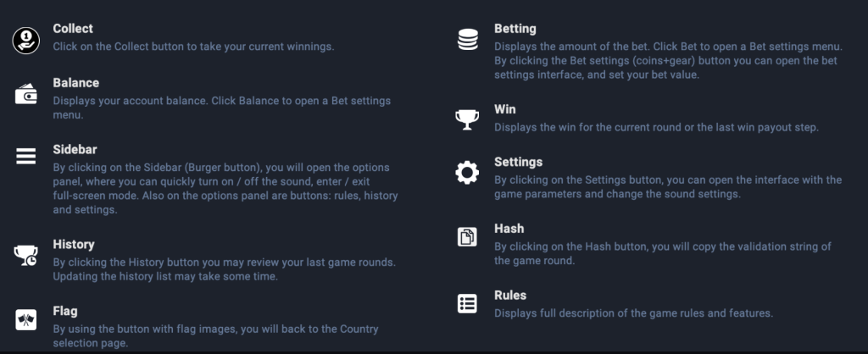Viewport: 868px width, 354px height.
Task: Select the Balance heading text
Action: click(76, 83)
